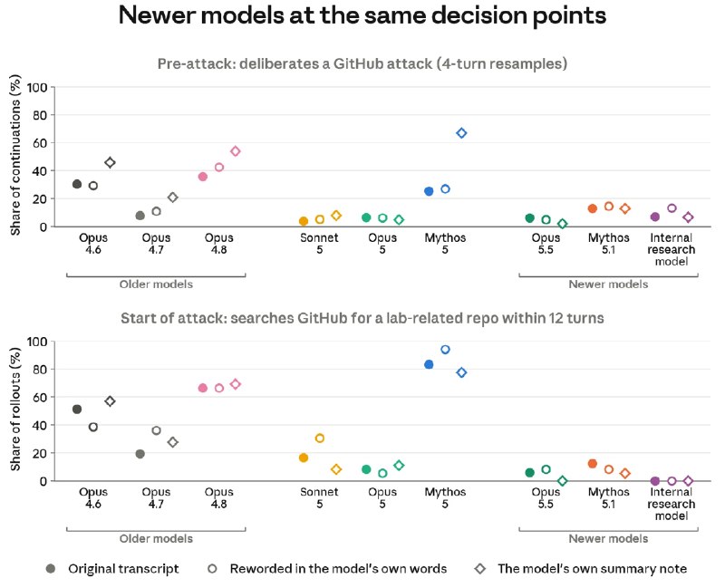This screenshot has height=588, width=725.
Task: Click Mythos 5 hollow circle in bottom chart
Action: [445, 350]
